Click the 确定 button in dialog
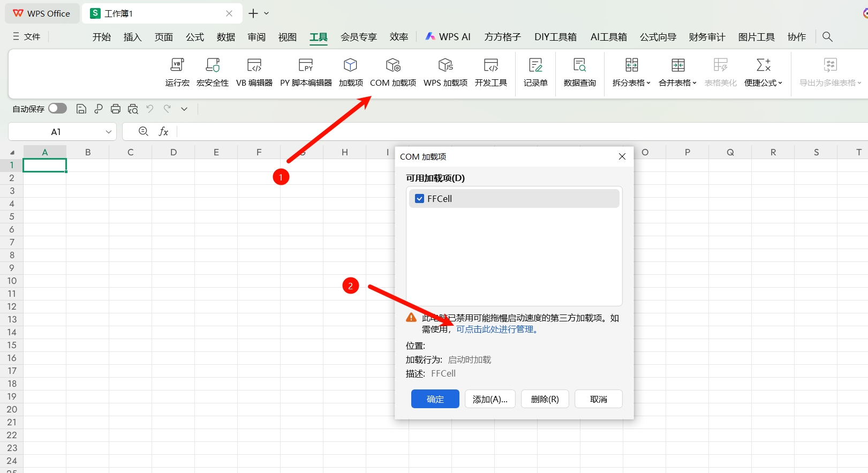Screen dimensions: 868x473 pos(435,399)
